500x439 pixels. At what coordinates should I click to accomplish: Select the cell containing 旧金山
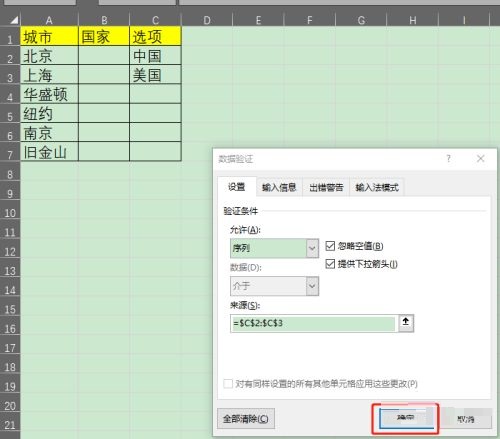[x=49, y=152]
